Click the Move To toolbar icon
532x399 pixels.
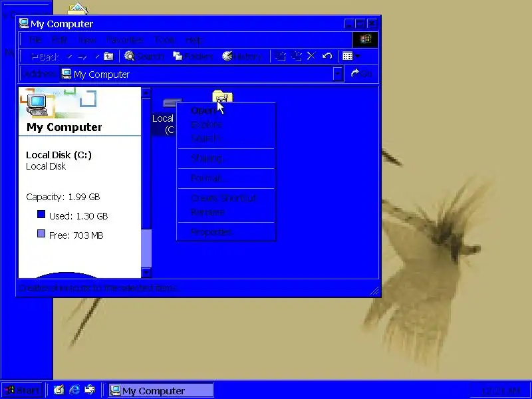click(x=280, y=57)
